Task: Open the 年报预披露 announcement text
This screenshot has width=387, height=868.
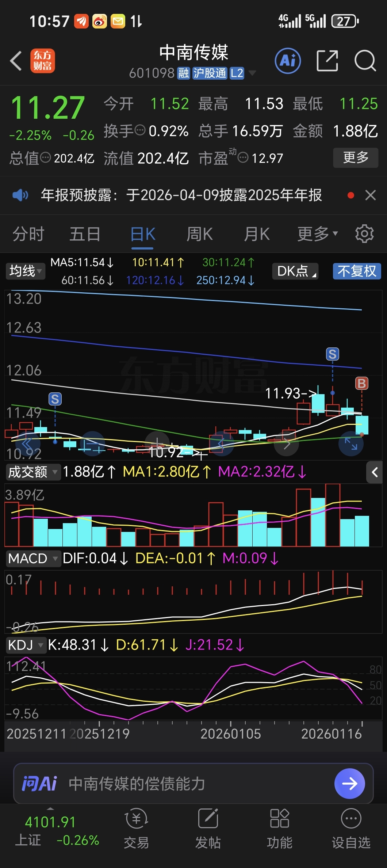Action: [181, 195]
